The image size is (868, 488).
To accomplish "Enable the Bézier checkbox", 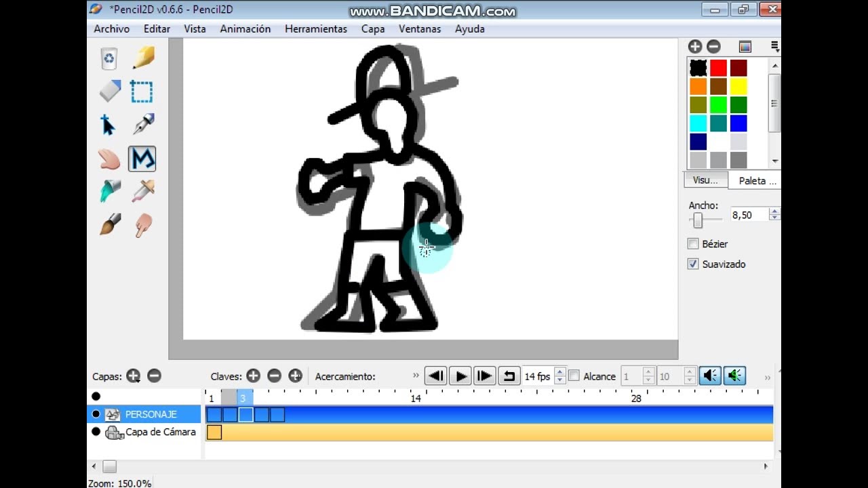I will click(x=693, y=243).
